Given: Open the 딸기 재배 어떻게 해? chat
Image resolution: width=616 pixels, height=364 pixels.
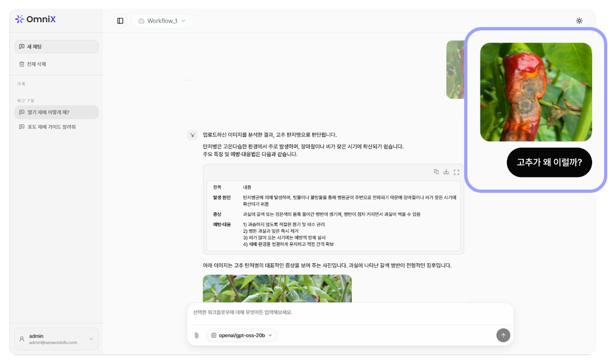Looking at the screenshot, I should pos(56,112).
